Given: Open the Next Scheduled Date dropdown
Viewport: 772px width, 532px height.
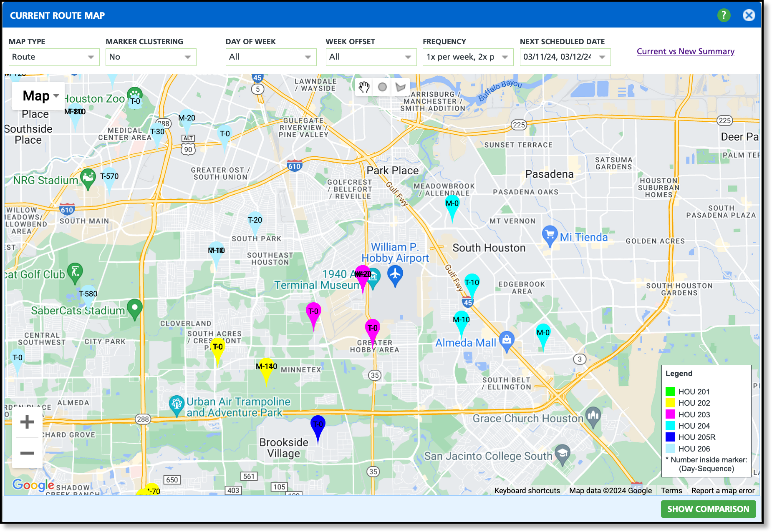Looking at the screenshot, I should point(565,57).
